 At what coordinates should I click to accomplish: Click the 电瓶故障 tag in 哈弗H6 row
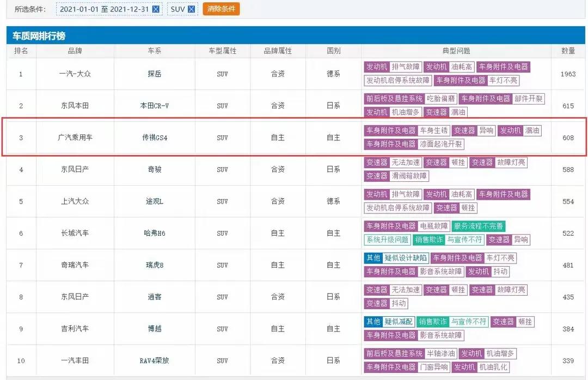[x=433, y=226]
